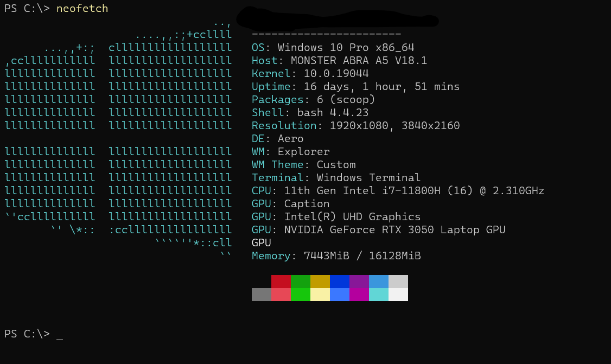The width and height of the screenshot is (611, 364).
Task: Click the light blue swatch in the upper palette row
Action: click(x=379, y=282)
